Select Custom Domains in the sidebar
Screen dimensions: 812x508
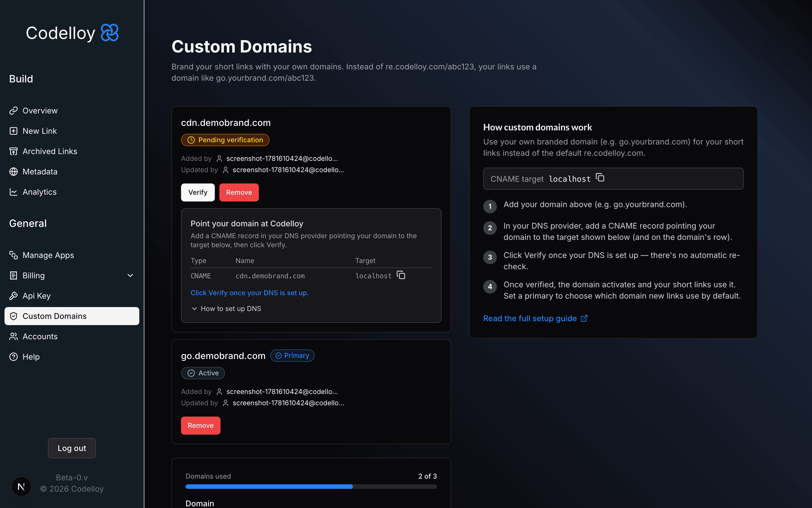pyautogui.click(x=72, y=316)
